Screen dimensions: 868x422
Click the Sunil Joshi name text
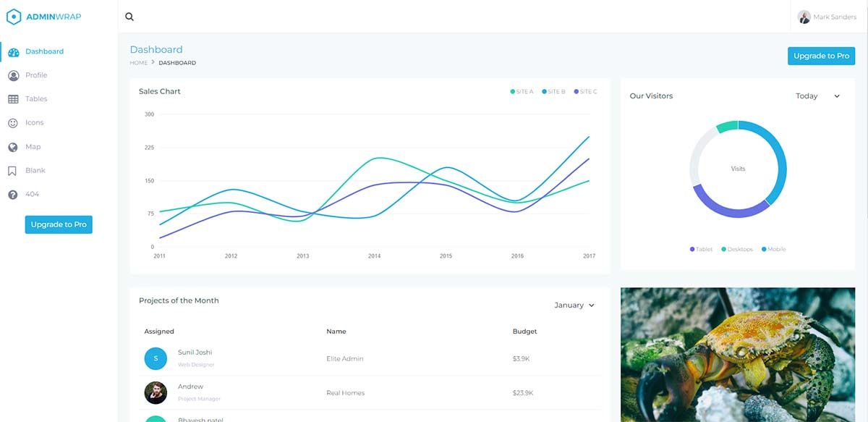pos(195,353)
